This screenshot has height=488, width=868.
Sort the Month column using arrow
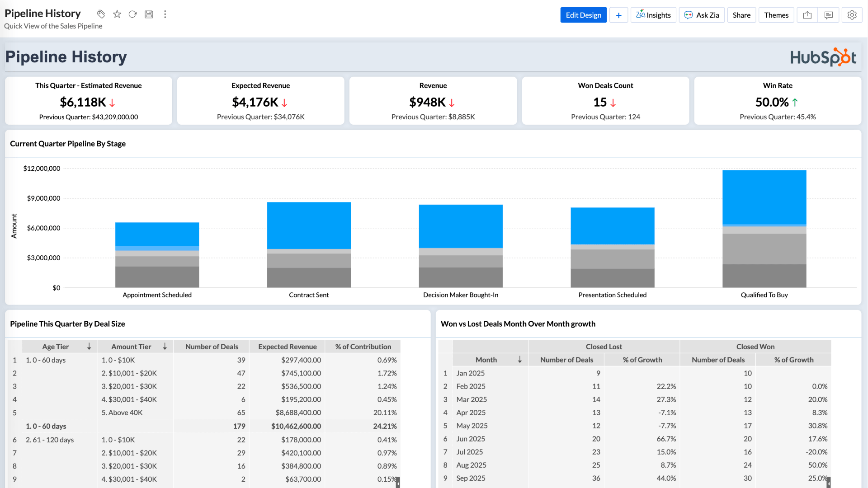520,360
